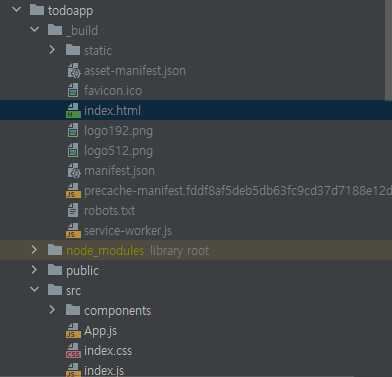Screen dimensions: 392x377
Task: Click the _build folder icon
Action: (x=55, y=30)
